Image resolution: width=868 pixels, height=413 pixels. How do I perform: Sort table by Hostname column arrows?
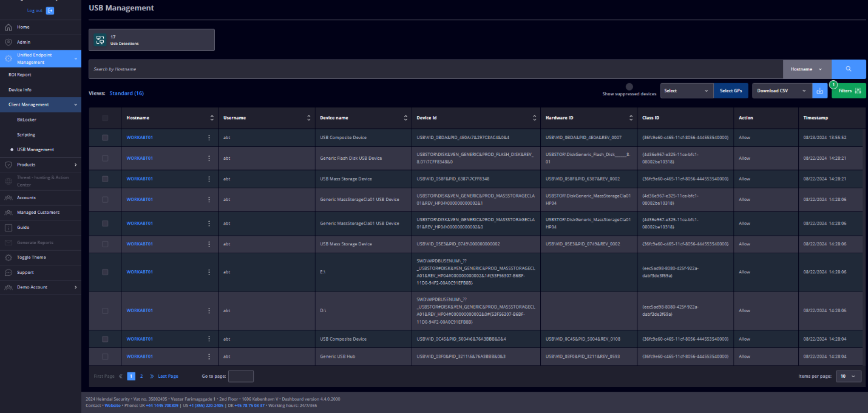coord(212,118)
